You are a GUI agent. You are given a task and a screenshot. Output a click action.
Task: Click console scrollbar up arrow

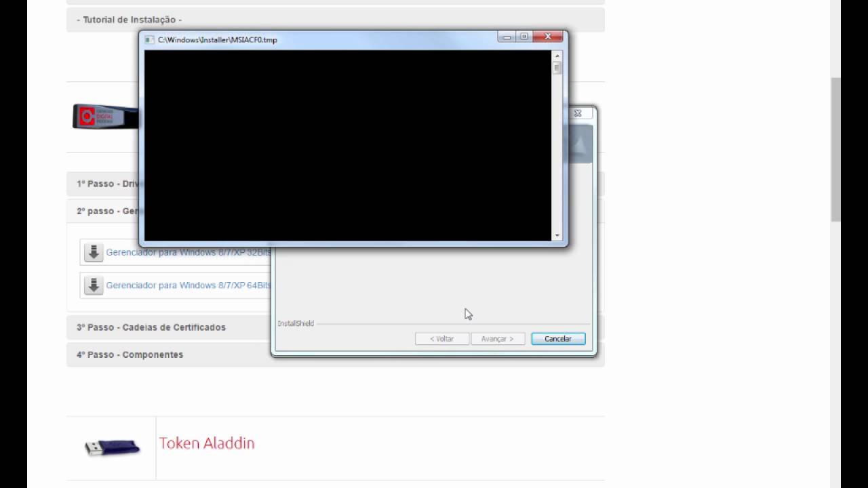click(557, 56)
